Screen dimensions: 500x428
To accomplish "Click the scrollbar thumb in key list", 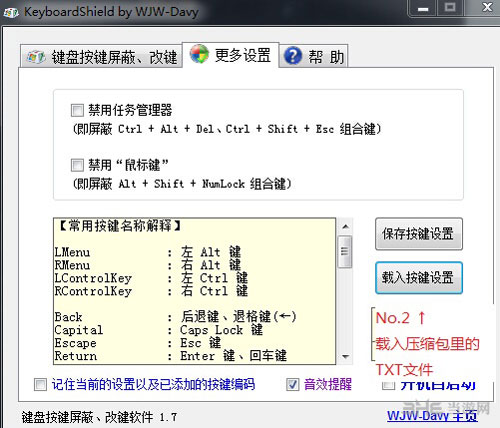I will click(x=345, y=252).
